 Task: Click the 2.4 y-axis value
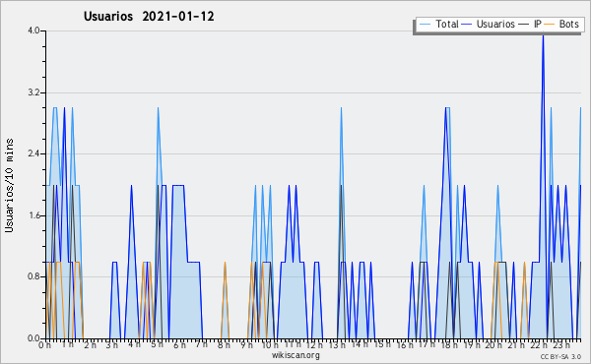click(33, 153)
